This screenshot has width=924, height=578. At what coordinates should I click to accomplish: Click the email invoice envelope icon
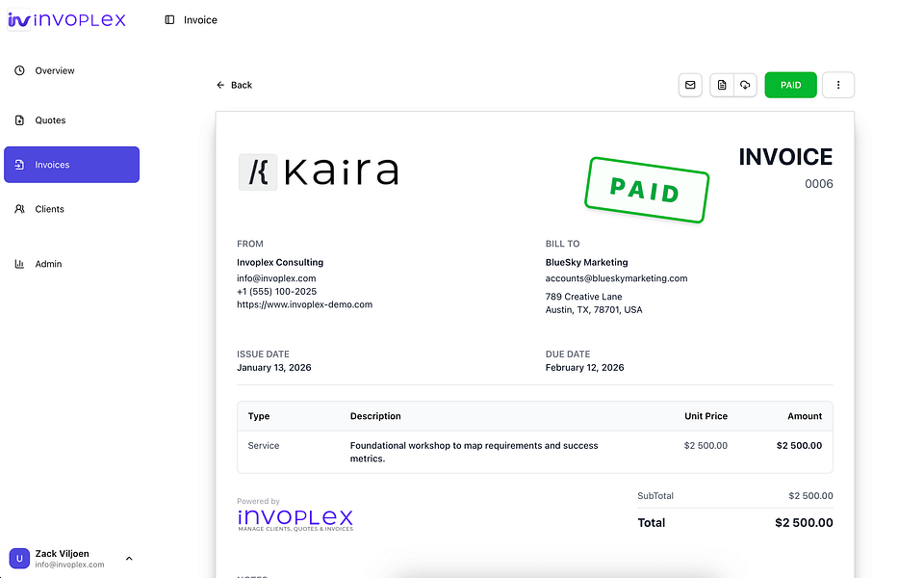point(690,85)
